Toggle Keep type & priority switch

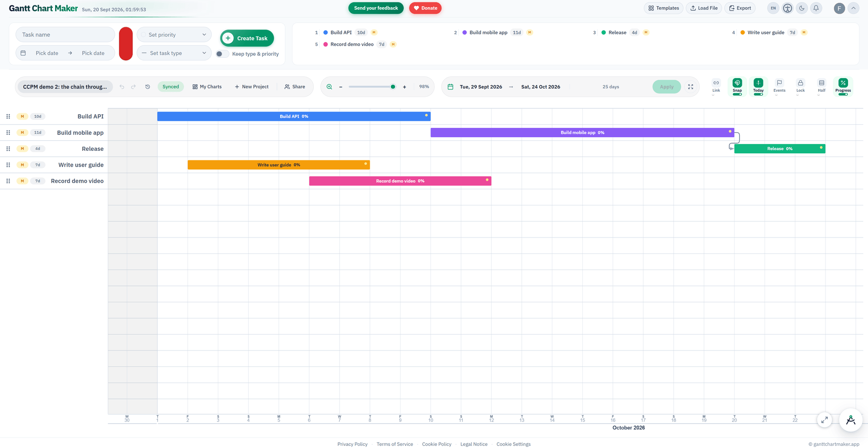[x=222, y=54]
